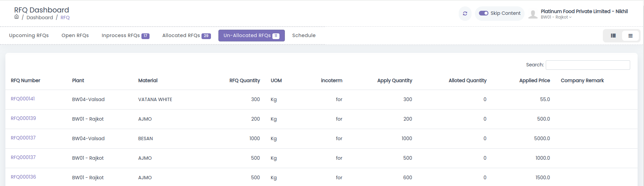
Task: Open RFQ000139 link
Action: click(23, 118)
